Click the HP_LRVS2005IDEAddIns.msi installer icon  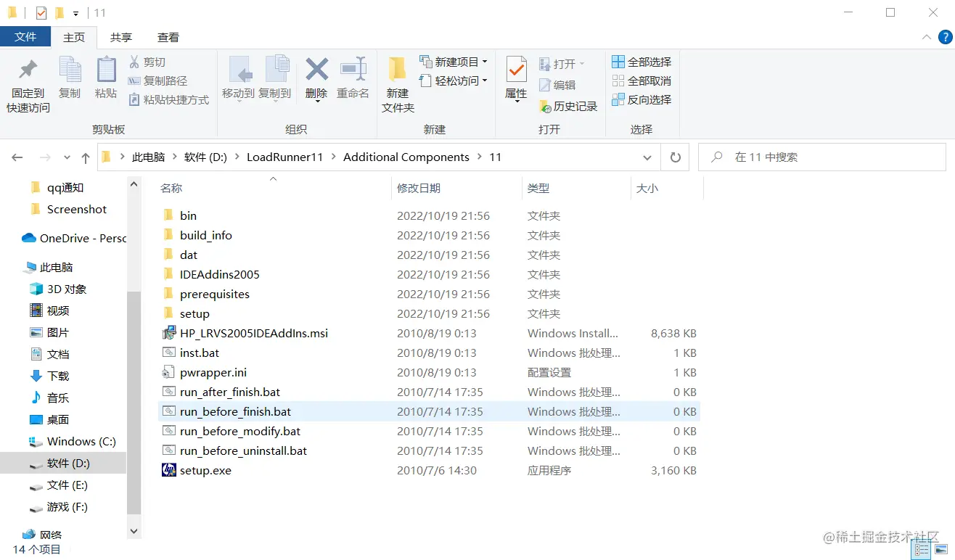168,334
